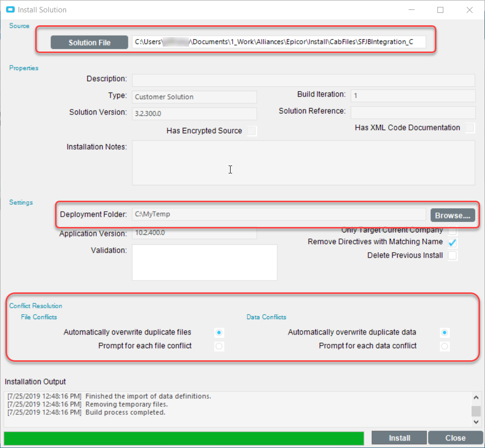This screenshot has width=485, height=448.
Task: Click the Solution File button
Action: click(89, 43)
